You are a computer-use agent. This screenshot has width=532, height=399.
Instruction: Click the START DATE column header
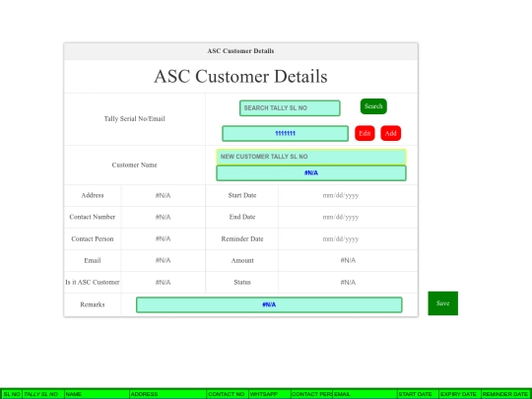coord(418,394)
